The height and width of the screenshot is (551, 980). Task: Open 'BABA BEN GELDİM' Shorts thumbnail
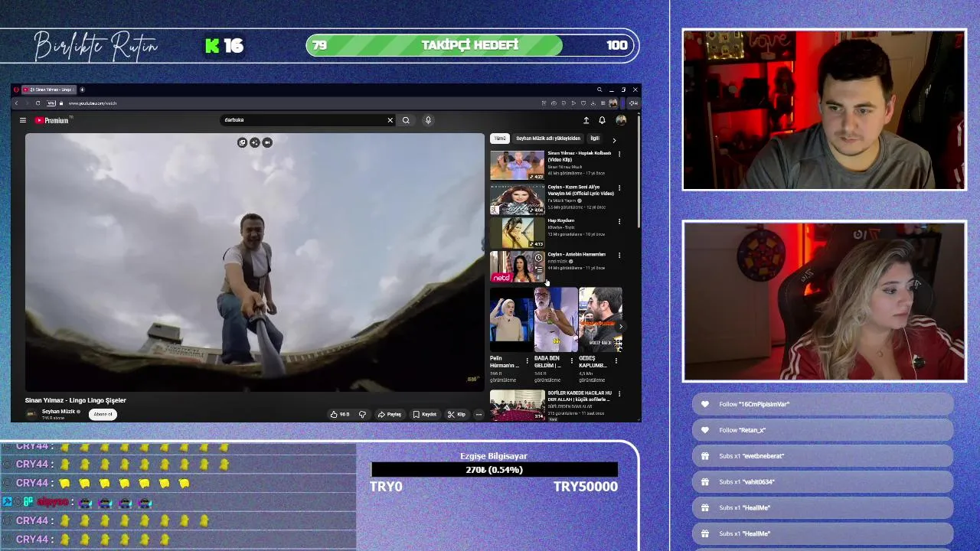(x=556, y=320)
